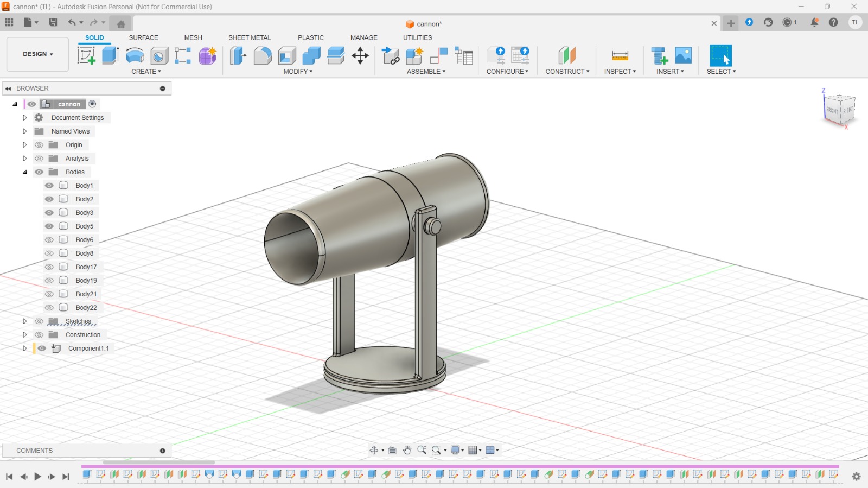This screenshot has width=868, height=488.
Task: Toggle visibility of the Sketches folder
Action: (x=39, y=321)
